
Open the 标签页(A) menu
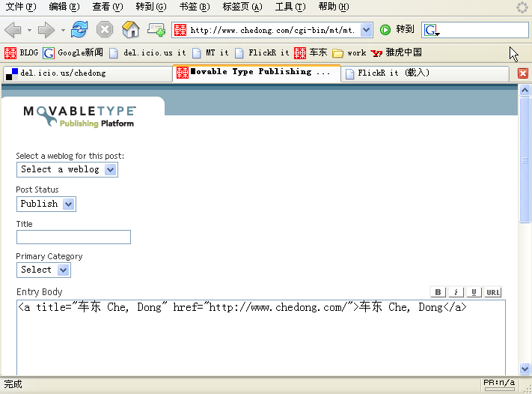242,7
